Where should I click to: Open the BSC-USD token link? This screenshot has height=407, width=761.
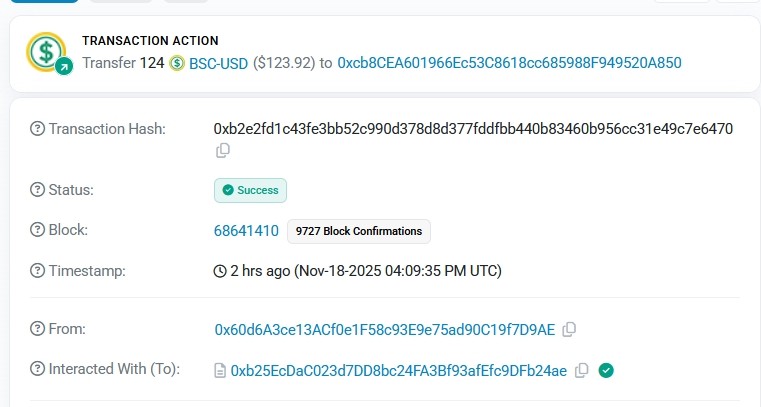pos(217,63)
